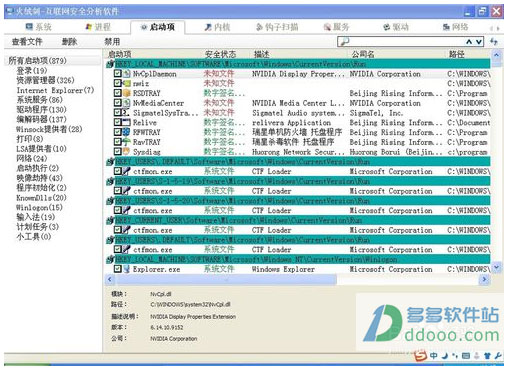Viewport: 510px width, 368px height.
Task: Click the NvMediaCenter entry icon
Action: [x=126, y=103]
